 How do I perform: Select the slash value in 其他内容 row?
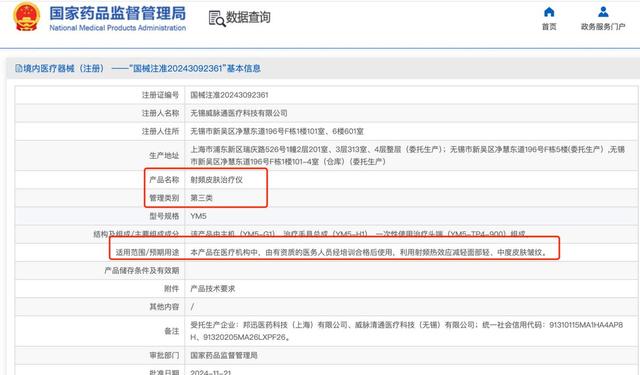(192, 306)
